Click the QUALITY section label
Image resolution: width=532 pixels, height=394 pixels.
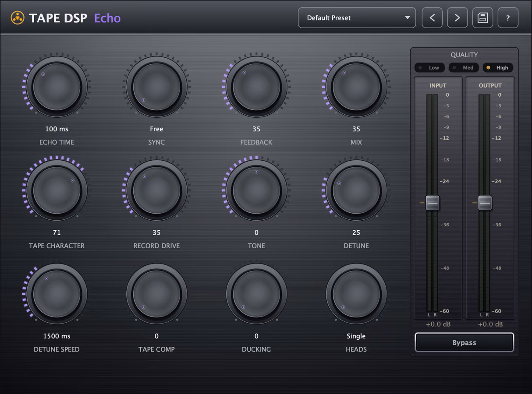pos(464,55)
